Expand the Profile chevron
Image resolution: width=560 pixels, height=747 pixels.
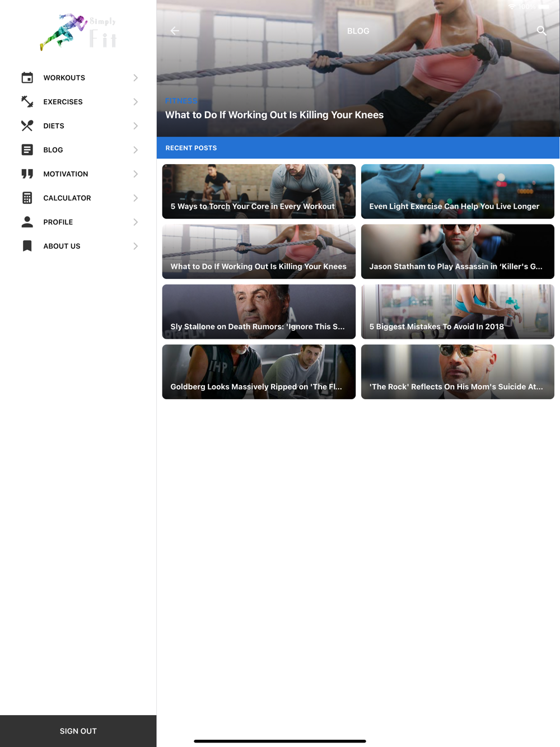136,222
